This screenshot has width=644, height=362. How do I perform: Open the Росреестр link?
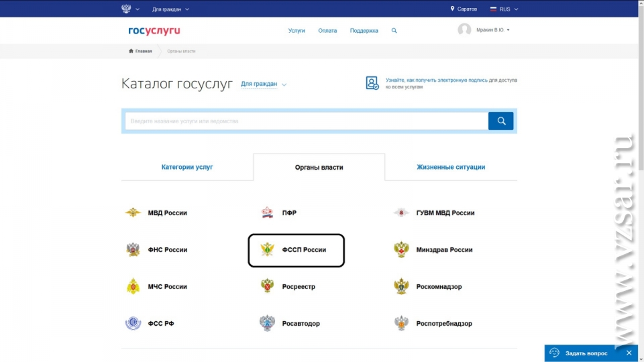pyautogui.click(x=299, y=286)
